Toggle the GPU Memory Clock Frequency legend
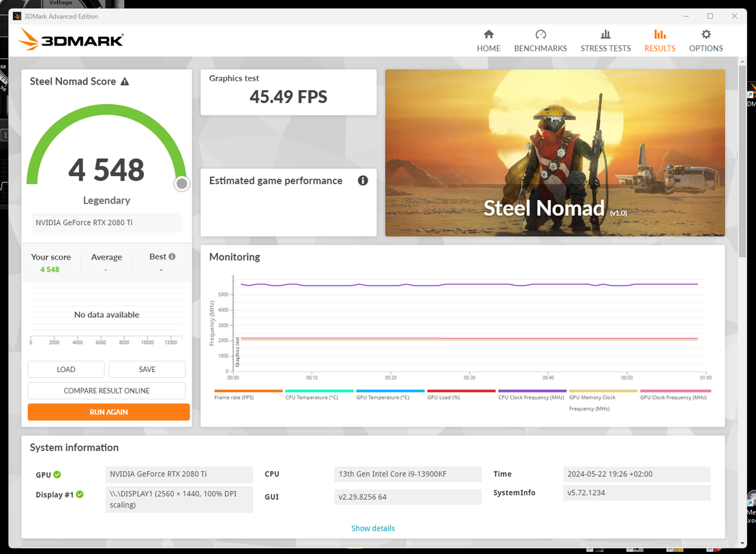756x554 pixels. 603,400
